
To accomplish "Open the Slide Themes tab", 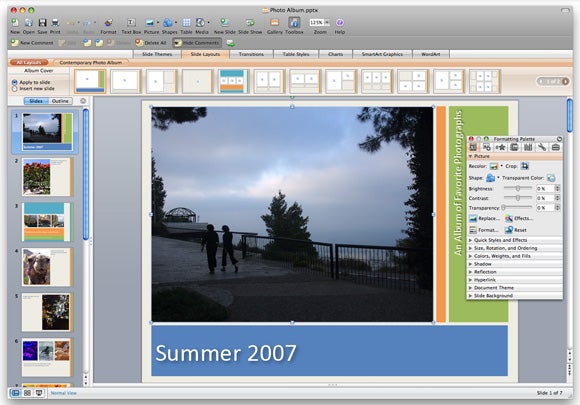I will (157, 54).
